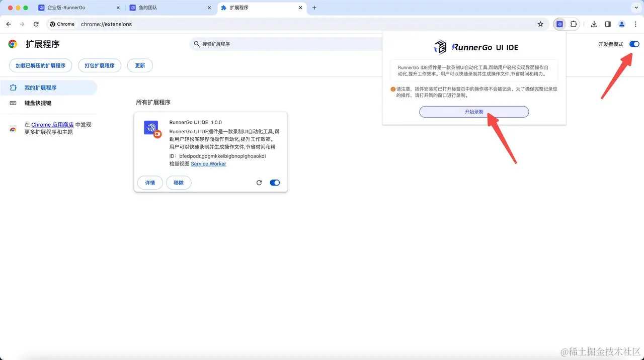
Task: Switch to the 企业版-RunnerGo tab
Action: tap(79, 8)
